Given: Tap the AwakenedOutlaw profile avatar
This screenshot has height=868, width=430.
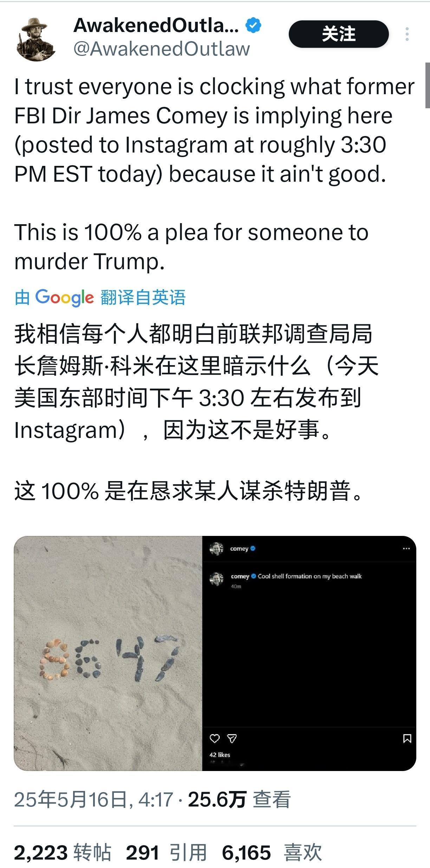Looking at the screenshot, I should 35,39.
